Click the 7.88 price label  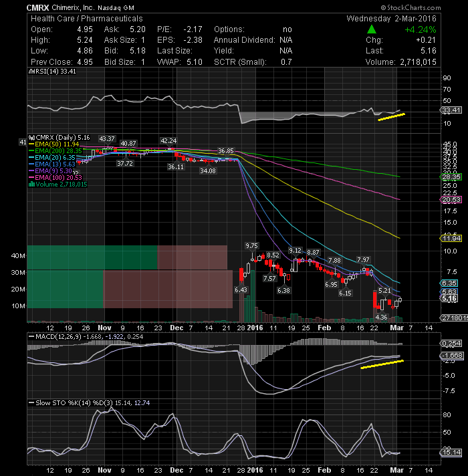coord(334,261)
